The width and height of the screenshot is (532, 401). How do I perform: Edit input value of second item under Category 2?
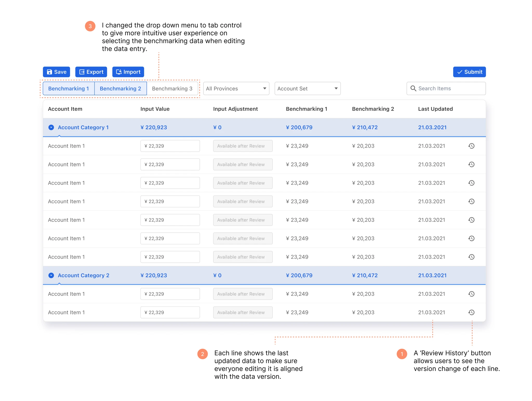170,312
